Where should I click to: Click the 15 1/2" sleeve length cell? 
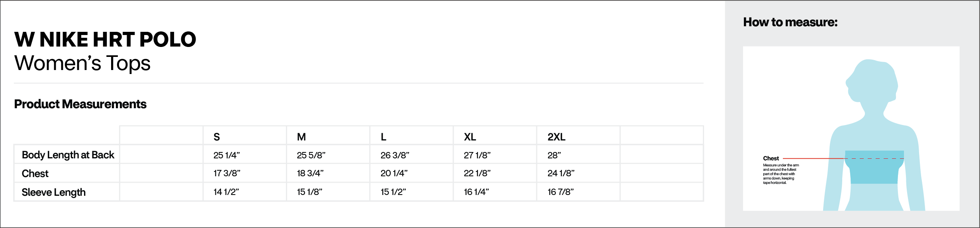tap(393, 192)
